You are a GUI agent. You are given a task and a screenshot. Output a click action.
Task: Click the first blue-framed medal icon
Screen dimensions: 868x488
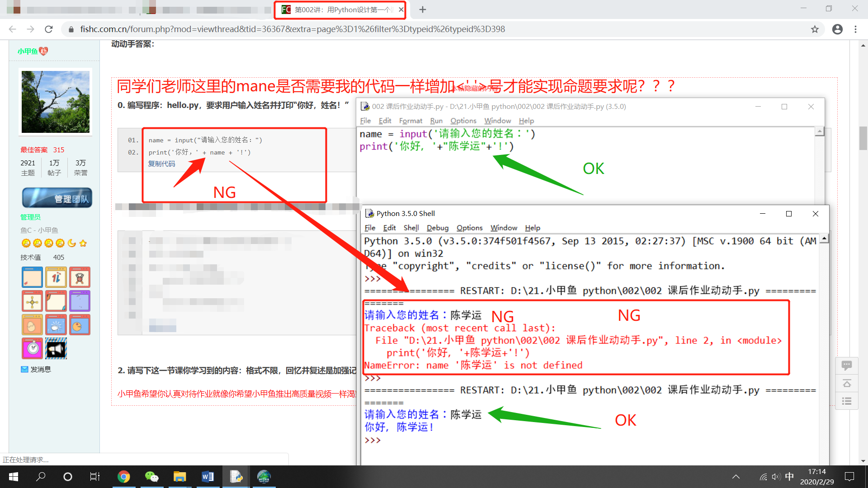tap(32, 277)
